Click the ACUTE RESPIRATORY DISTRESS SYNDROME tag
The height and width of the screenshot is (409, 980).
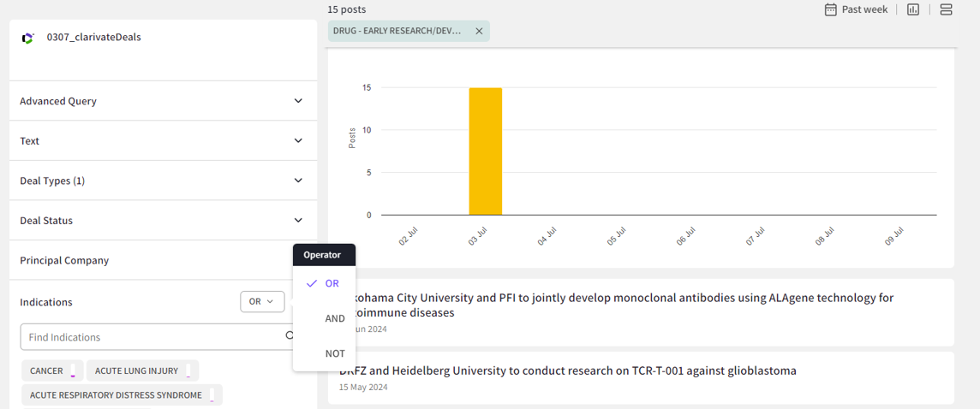(x=117, y=395)
